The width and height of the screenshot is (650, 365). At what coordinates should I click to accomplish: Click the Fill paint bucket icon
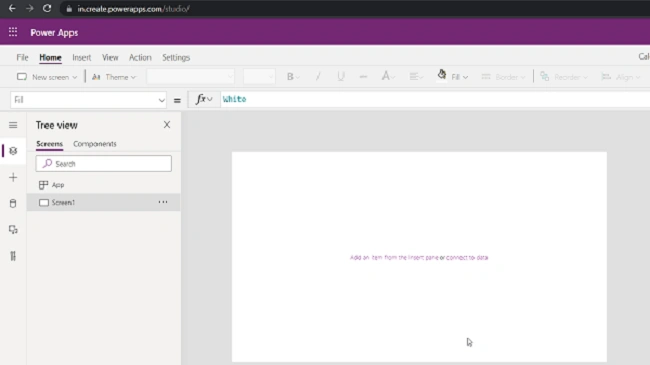(442, 75)
